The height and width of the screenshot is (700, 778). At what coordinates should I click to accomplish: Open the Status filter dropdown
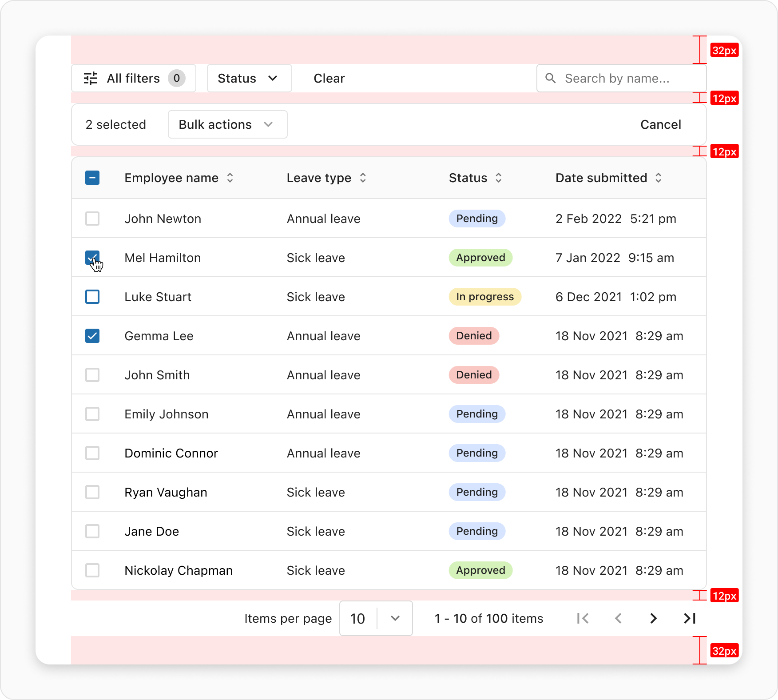click(249, 78)
